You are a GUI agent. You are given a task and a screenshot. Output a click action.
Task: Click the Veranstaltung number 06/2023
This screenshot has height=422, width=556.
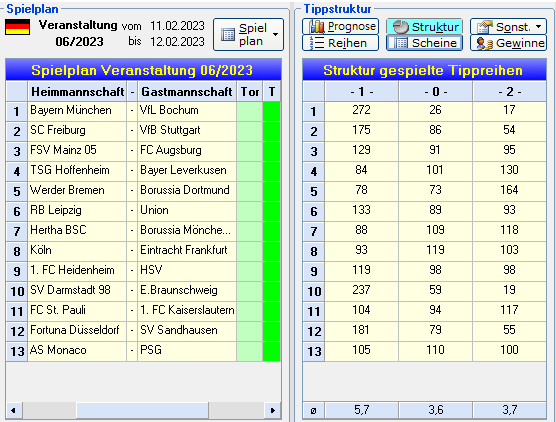point(79,42)
